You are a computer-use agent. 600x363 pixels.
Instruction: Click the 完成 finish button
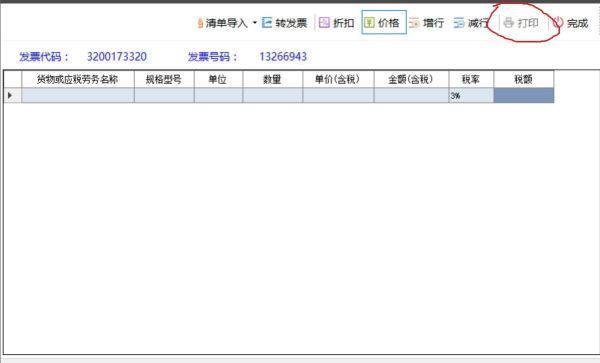coord(570,23)
